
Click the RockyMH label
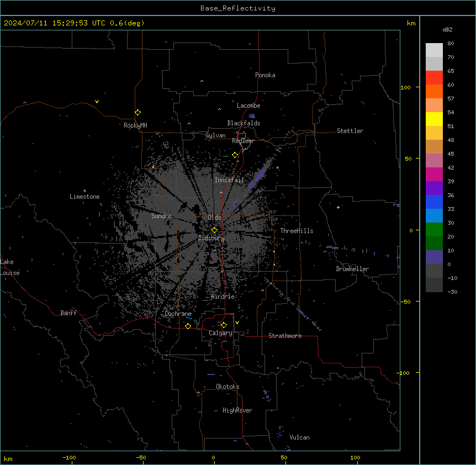pyautogui.click(x=135, y=125)
